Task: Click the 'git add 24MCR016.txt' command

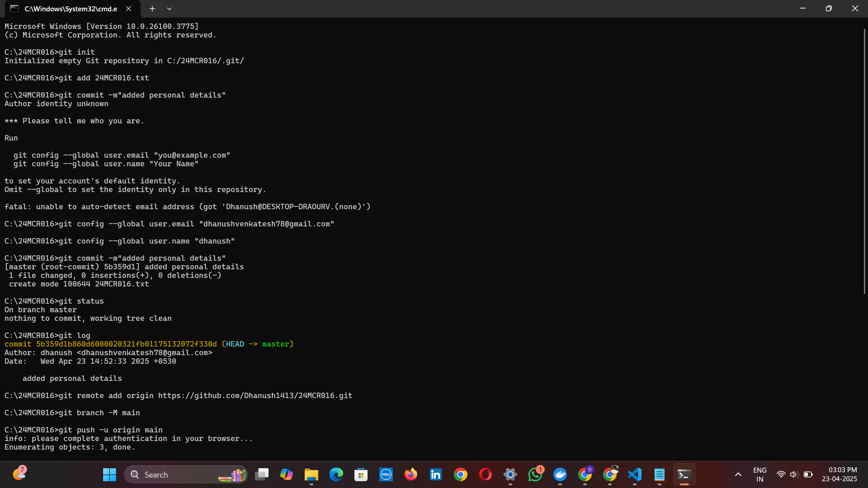Action: click(x=104, y=78)
